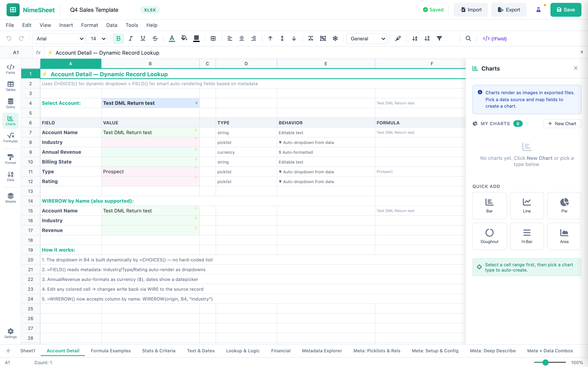Open the Fields panel in the sidebar

pos(10,69)
